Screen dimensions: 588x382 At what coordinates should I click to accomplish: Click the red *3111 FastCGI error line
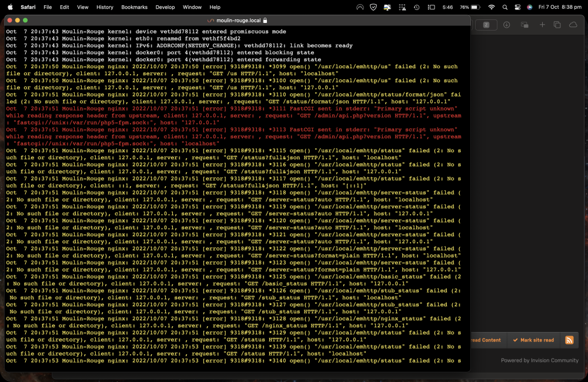click(233, 115)
